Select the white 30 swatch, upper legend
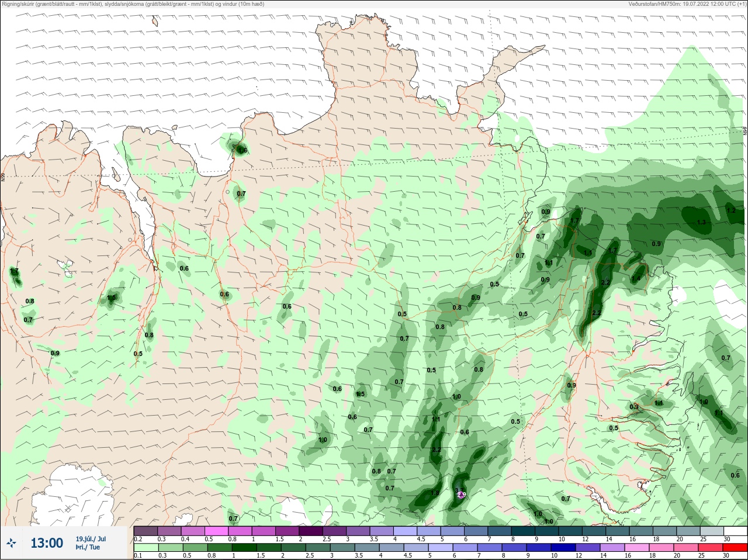 [735, 531]
